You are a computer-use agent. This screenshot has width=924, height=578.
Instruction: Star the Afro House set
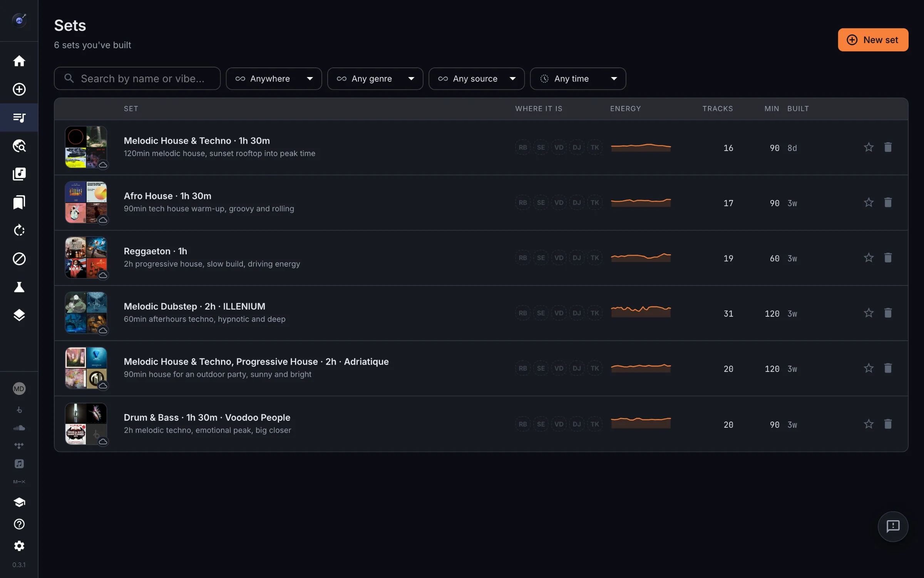pyautogui.click(x=869, y=202)
